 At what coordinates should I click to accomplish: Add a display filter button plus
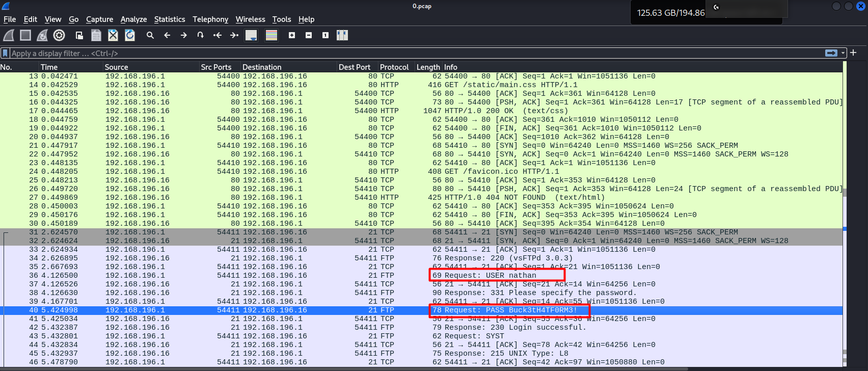pos(853,53)
